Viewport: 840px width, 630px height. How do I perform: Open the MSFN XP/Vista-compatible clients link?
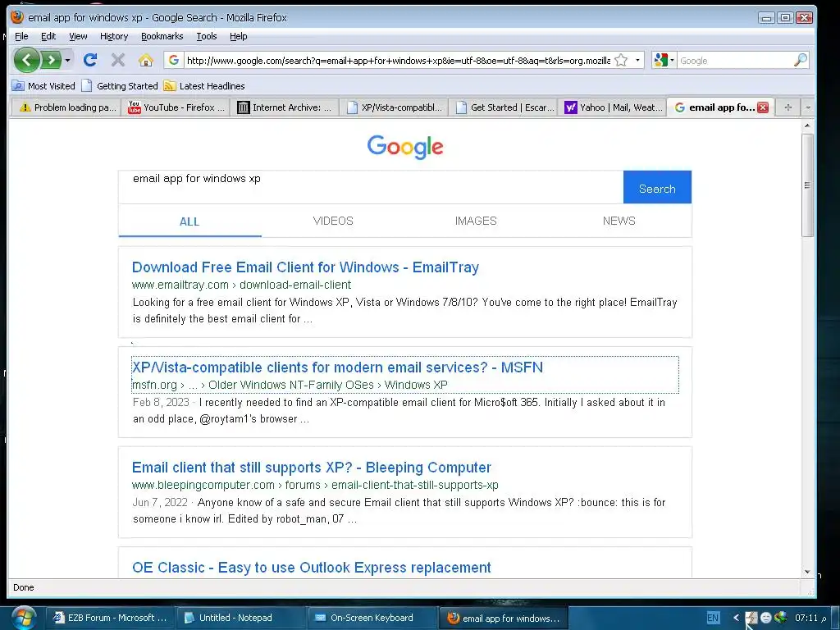click(x=337, y=367)
